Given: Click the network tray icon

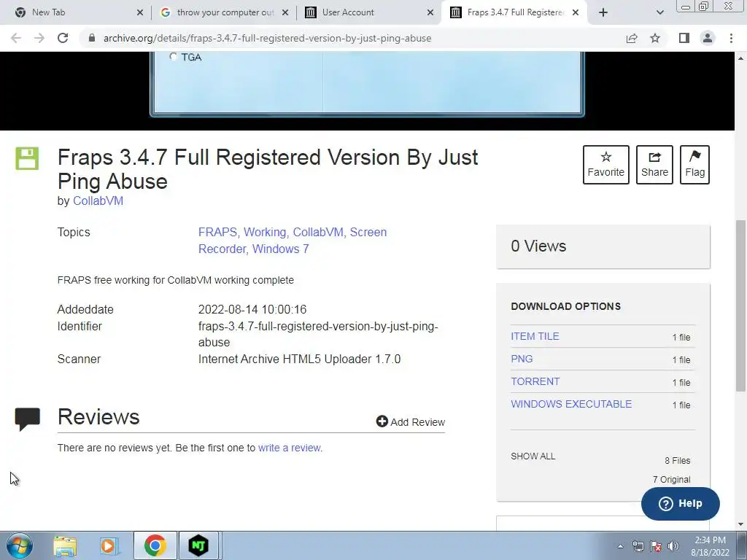Looking at the screenshot, I should pos(638,547).
